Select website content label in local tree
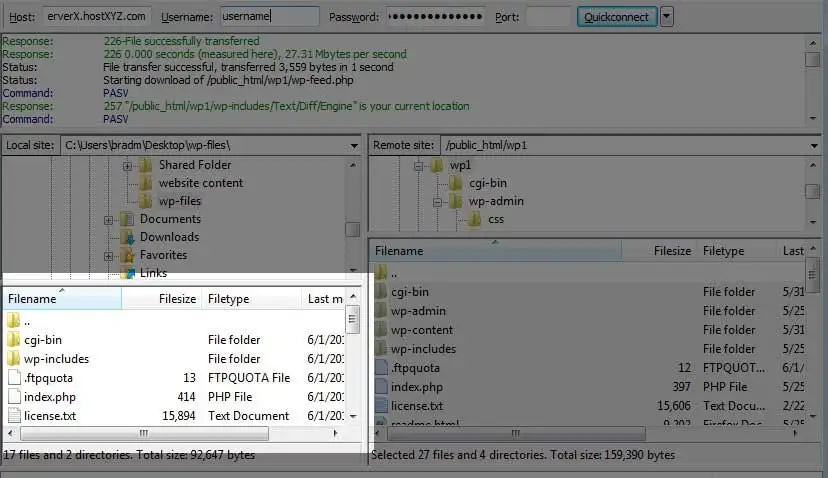 point(201,183)
